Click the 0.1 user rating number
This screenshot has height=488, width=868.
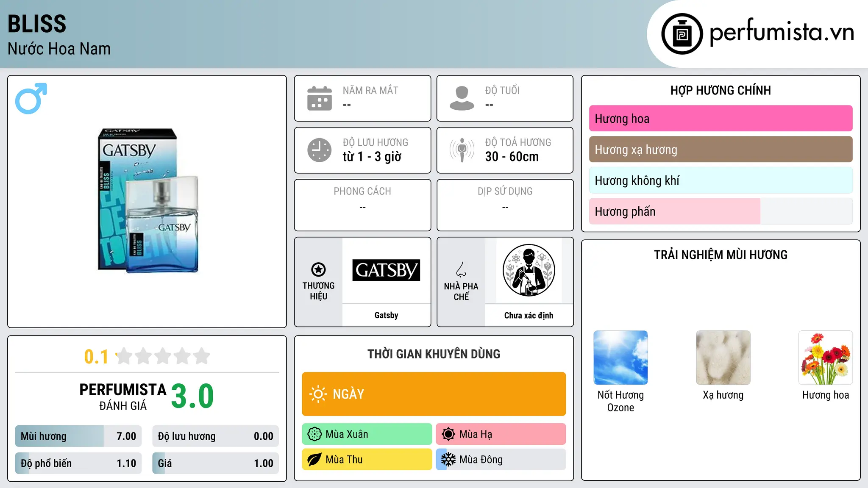point(96,357)
